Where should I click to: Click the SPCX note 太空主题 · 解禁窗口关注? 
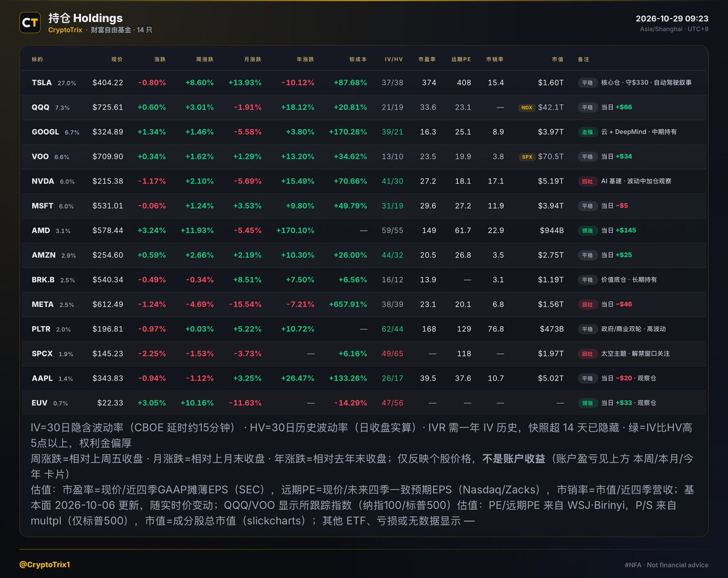click(635, 354)
